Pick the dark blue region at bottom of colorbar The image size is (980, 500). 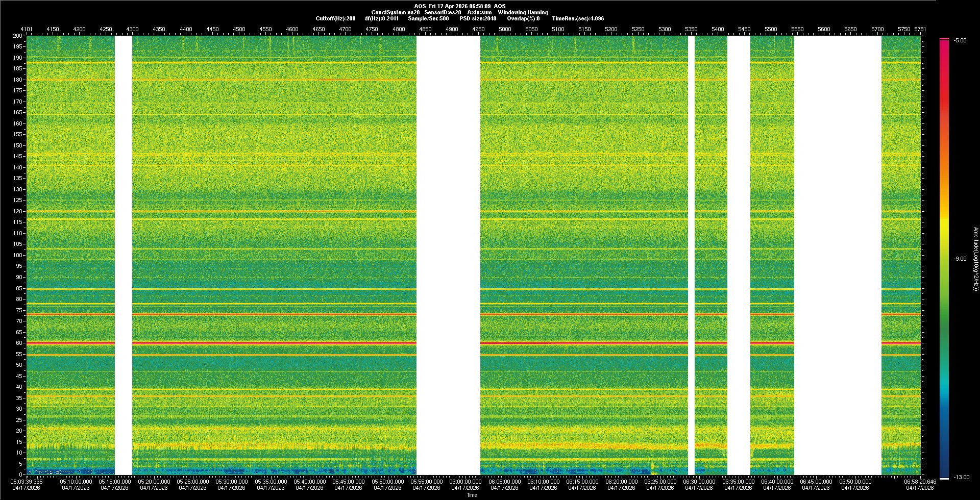point(944,464)
